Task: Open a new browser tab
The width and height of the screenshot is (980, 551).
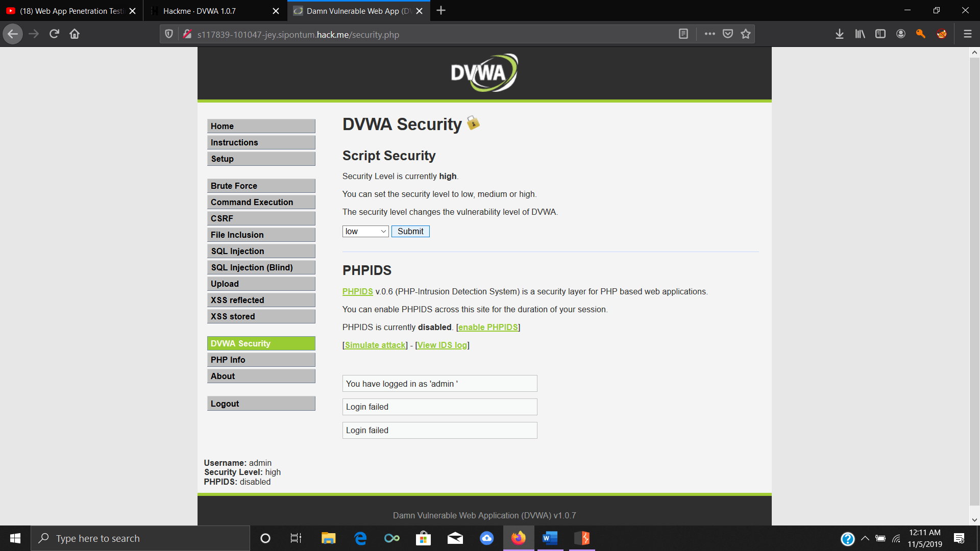Action: click(x=441, y=11)
